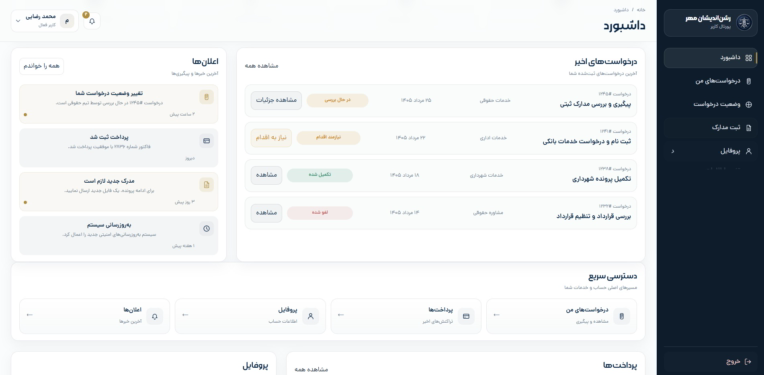Viewport: 764px width, 375px height.
Task: Open به‌روزرسانی سیستم notification
Action: click(118, 235)
